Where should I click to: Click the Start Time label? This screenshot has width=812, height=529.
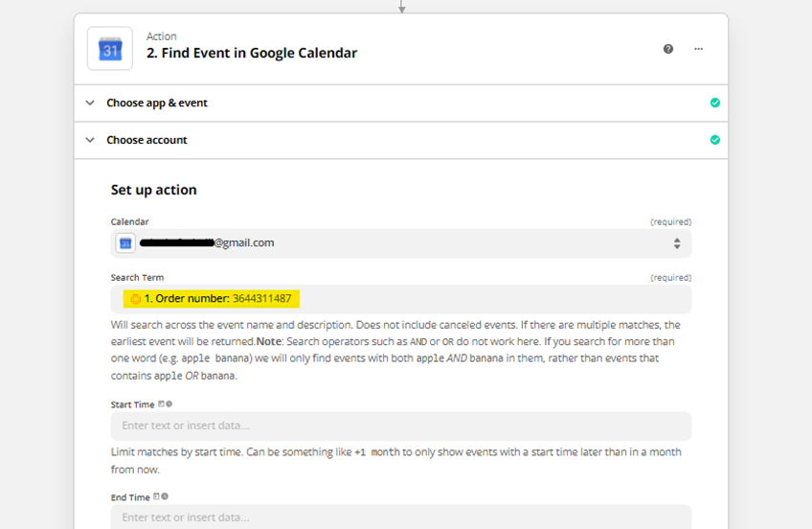pos(132,404)
